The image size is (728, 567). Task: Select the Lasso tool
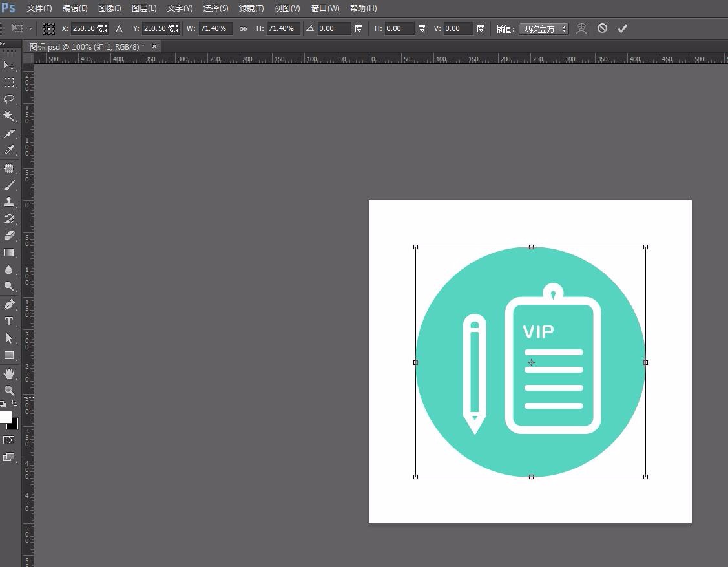[9, 99]
